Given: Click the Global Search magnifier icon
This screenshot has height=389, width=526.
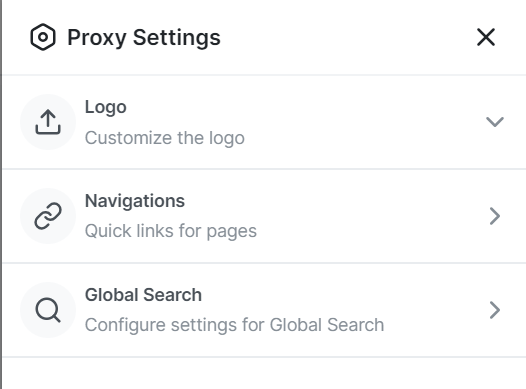Looking at the screenshot, I should (x=48, y=310).
